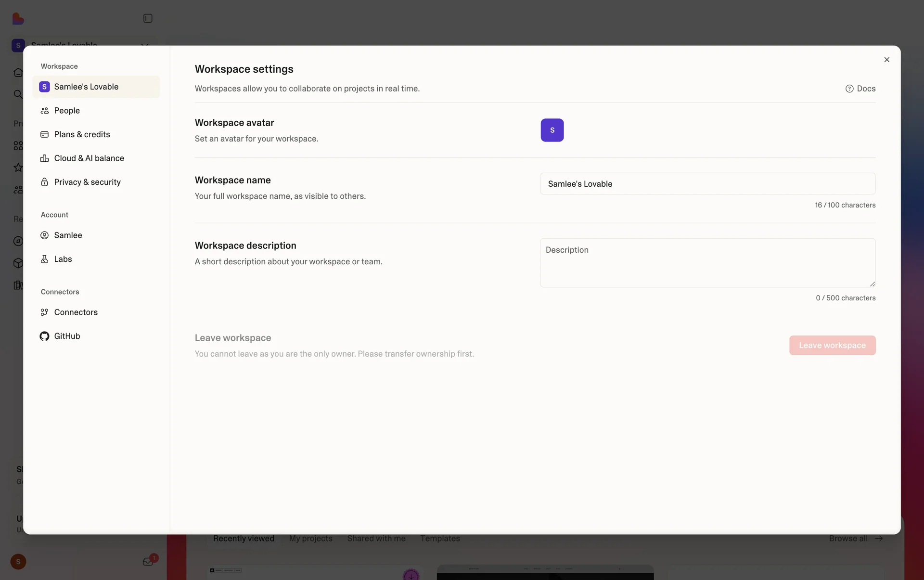Toggle the sidebar panel icon

point(148,18)
